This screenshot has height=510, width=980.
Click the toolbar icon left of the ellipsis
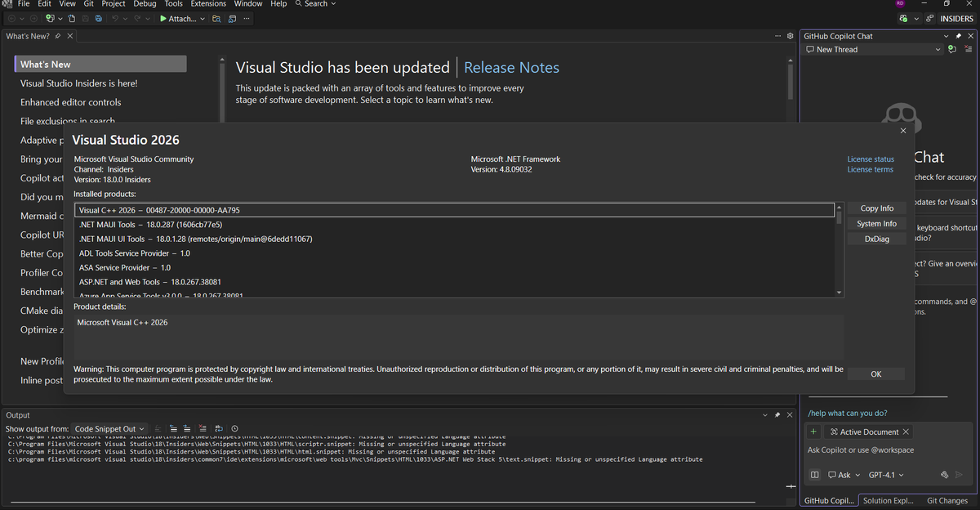[232, 19]
